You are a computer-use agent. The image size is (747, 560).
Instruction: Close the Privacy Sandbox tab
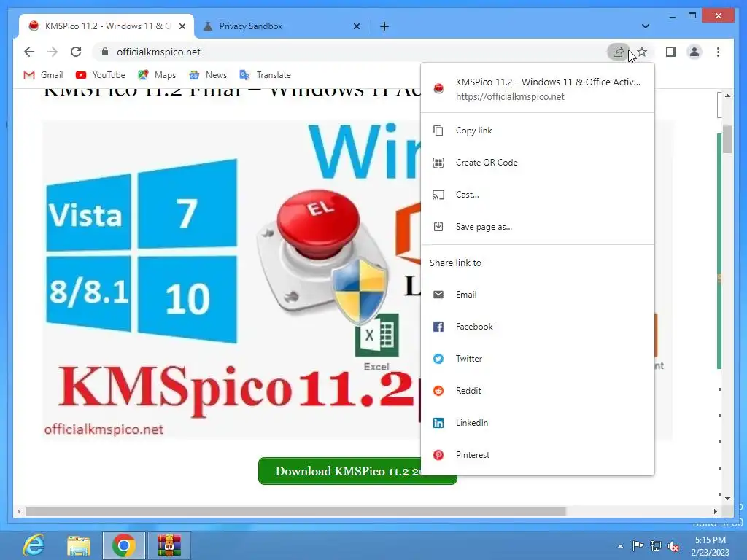coord(356,26)
